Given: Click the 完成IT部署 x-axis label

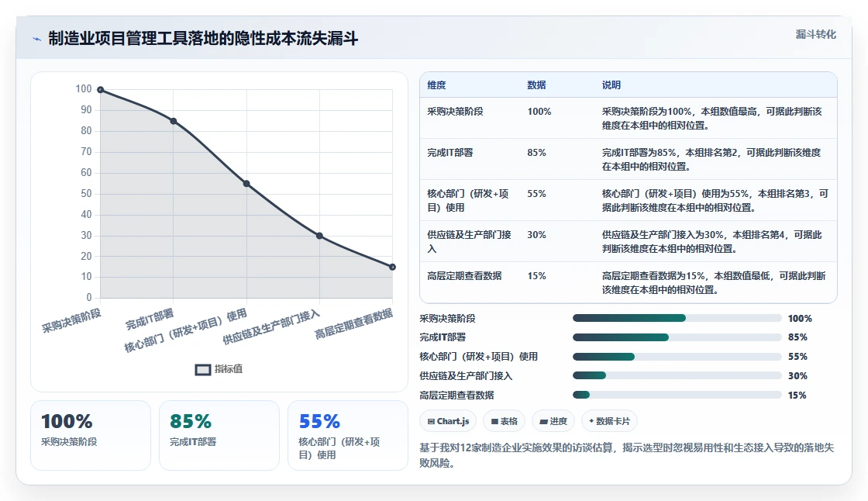Looking at the screenshot, I should [x=150, y=320].
